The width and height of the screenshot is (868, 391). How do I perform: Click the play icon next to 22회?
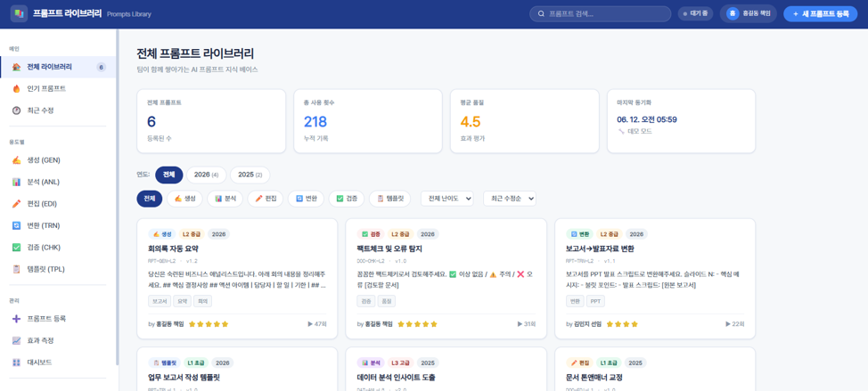click(x=728, y=324)
